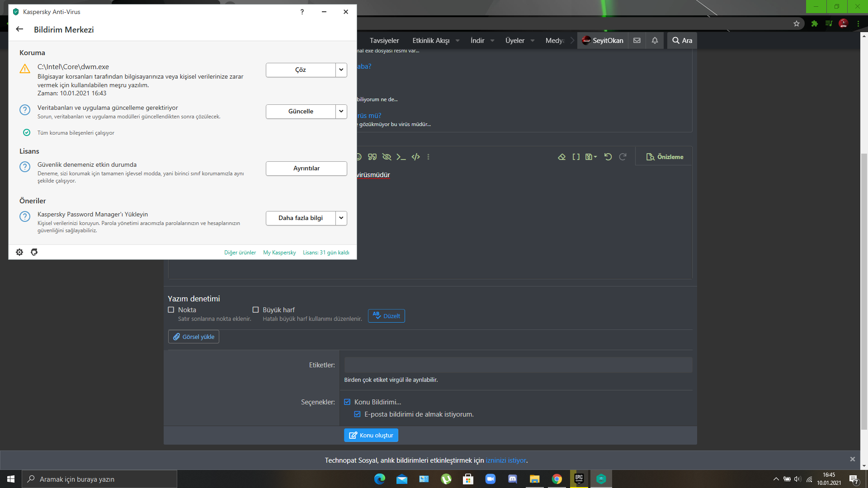Open Kaspersky settings gear icon

point(19,252)
